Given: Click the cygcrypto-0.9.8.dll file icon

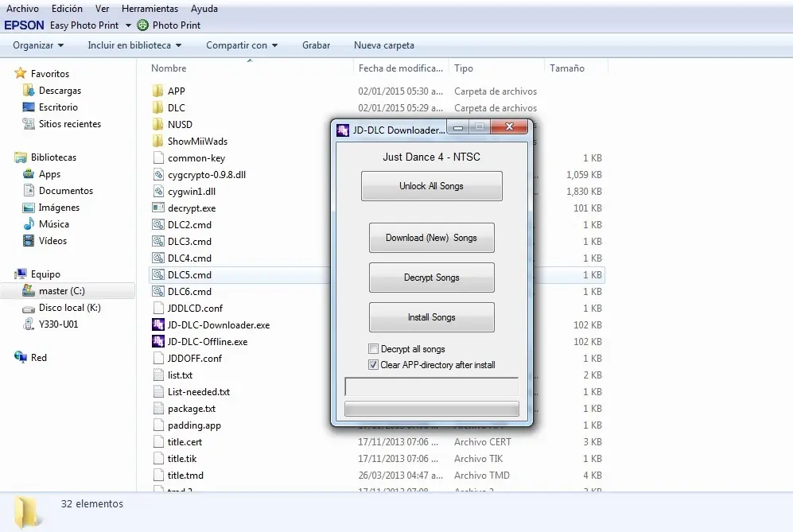Looking at the screenshot, I should point(158,174).
